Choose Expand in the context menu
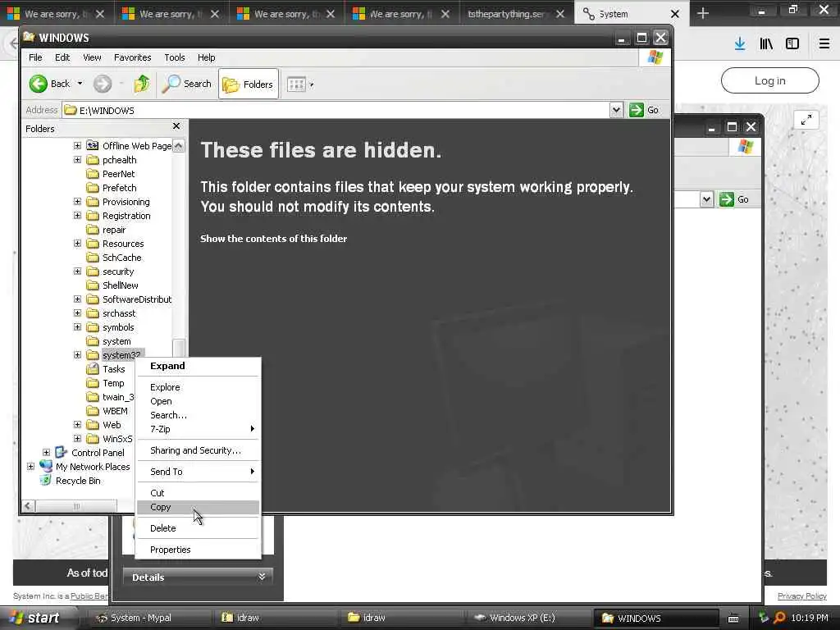840x630 pixels. [198, 366]
